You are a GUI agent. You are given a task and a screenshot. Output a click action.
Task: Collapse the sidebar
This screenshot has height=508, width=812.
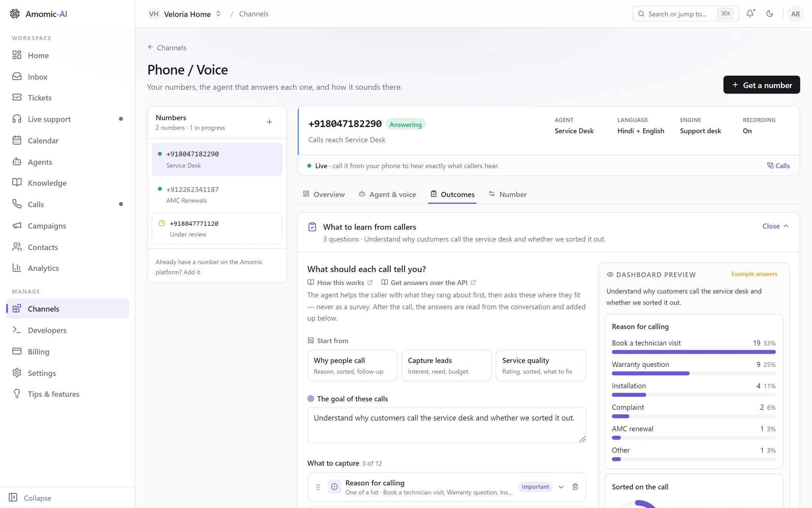[30, 498]
